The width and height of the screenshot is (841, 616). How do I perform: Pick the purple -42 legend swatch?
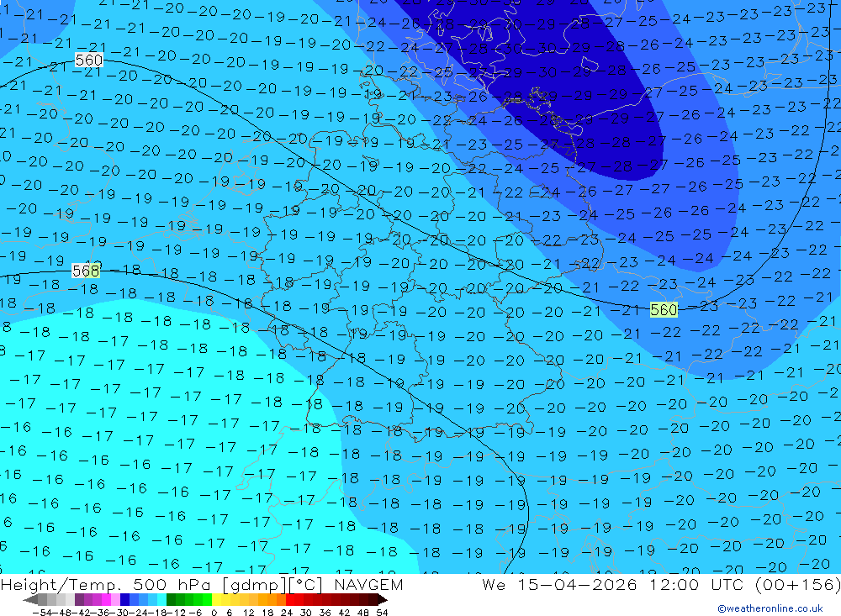coord(79,600)
